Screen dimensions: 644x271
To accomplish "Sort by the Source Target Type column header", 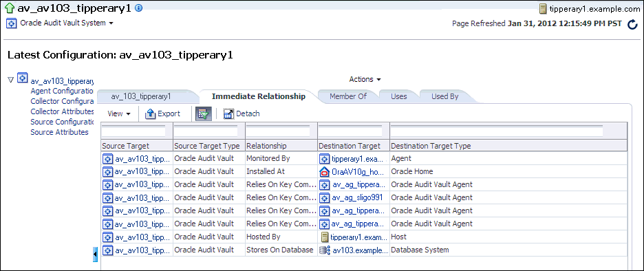I will [209, 146].
